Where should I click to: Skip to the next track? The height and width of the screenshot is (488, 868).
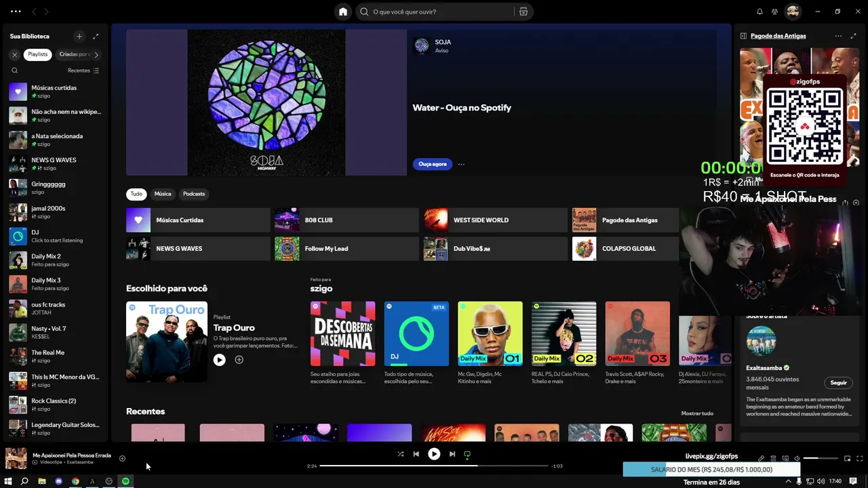[452, 454]
